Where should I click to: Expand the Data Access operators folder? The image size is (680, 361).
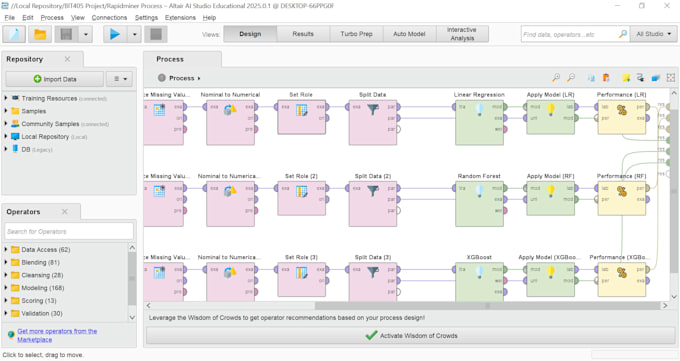click(x=6, y=249)
